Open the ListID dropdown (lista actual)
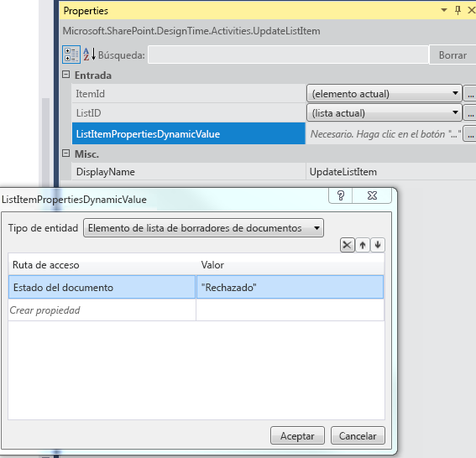The image size is (476, 458). [384, 113]
